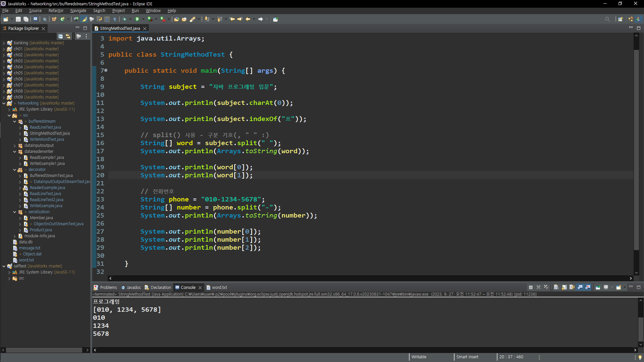Click Collapse All in Package Explorer
The height and width of the screenshot is (362, 644).
[60, 36]
